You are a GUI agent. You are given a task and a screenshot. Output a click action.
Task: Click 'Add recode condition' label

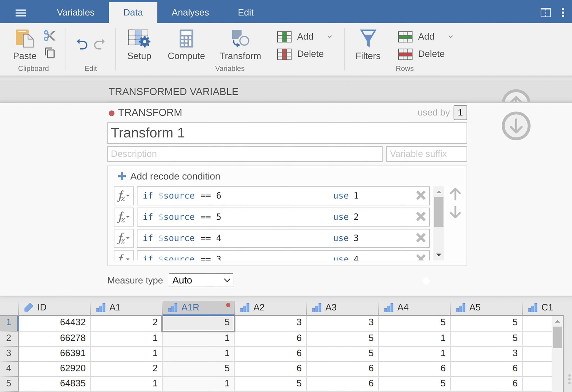pyautogui.click(x=175, y=176)
